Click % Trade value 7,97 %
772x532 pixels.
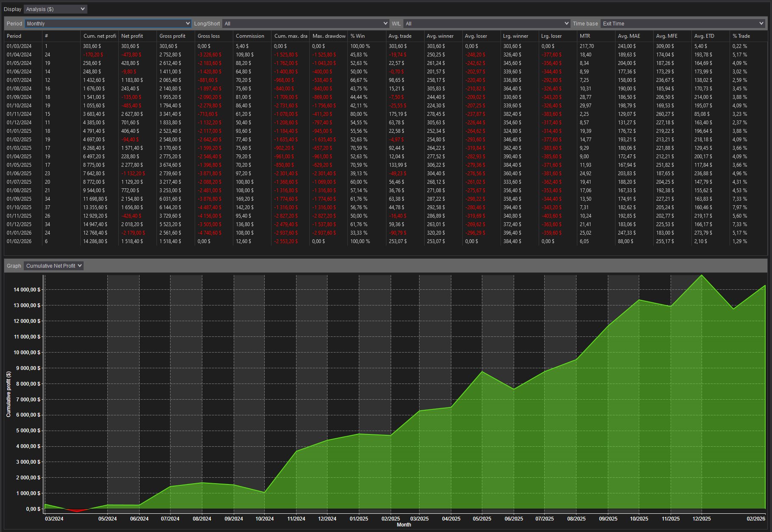[x=740, y=207]
